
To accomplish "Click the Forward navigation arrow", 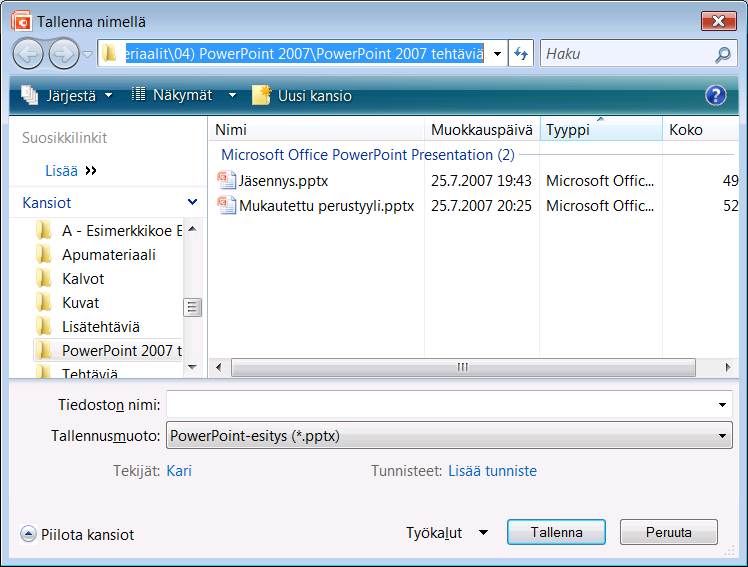I will (x=64, y=54).
